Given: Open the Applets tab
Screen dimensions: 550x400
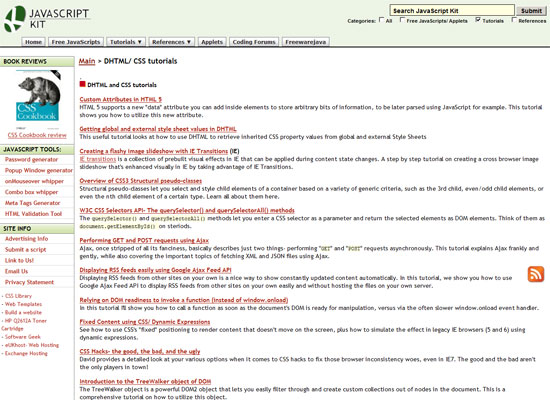Looking at the screenshot, I should pos(212,42).
